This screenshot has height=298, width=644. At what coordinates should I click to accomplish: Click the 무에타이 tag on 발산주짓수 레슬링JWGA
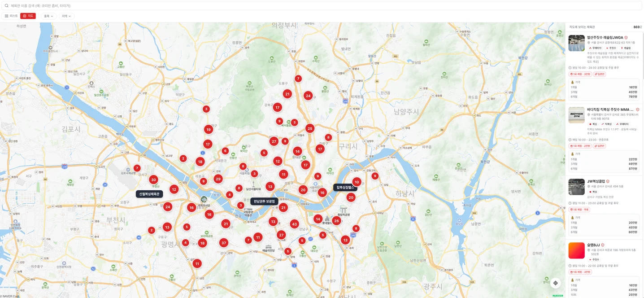pos(595,48)
